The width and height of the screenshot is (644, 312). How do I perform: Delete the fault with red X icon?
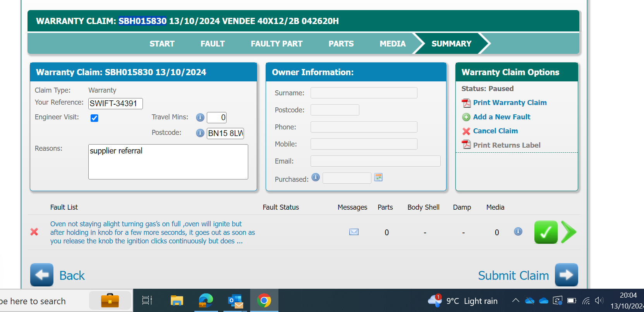pos(34,232)
